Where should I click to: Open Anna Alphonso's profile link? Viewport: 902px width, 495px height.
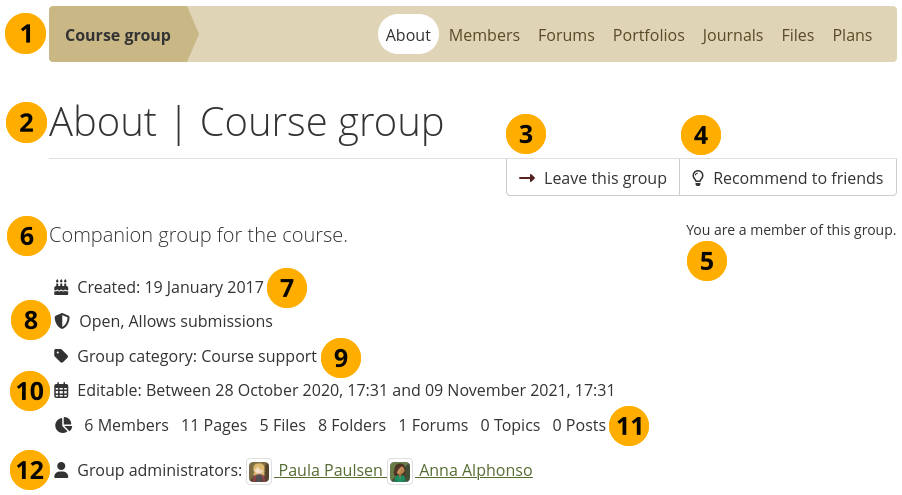pos(475,470)
